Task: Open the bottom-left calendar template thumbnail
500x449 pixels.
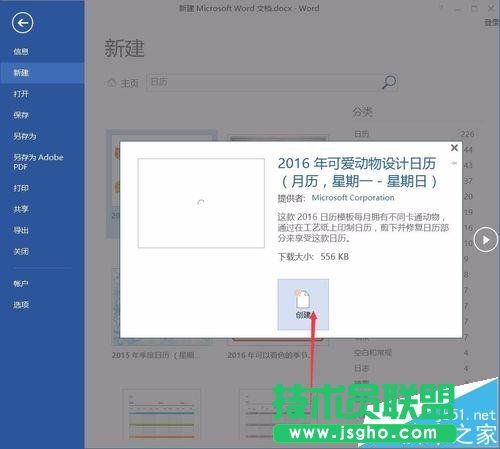Action: pos(161,414)
